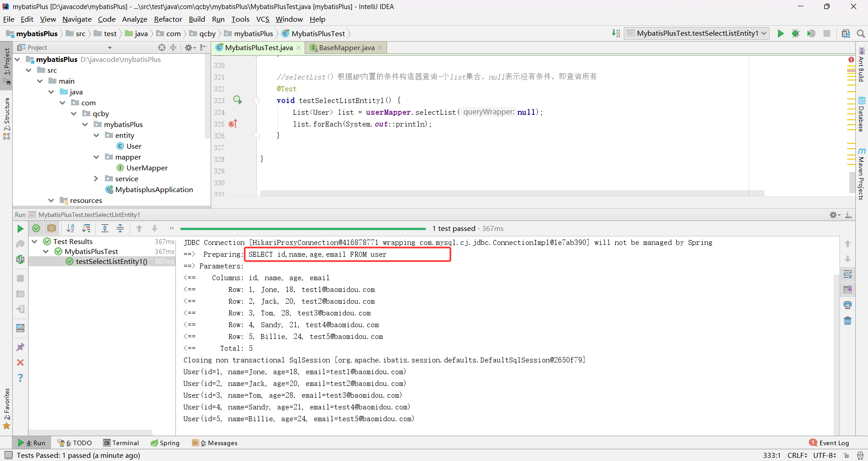Clear all console output trash icon
The width and height of the screenshot is (868, 461).
(x=848, y=320)
